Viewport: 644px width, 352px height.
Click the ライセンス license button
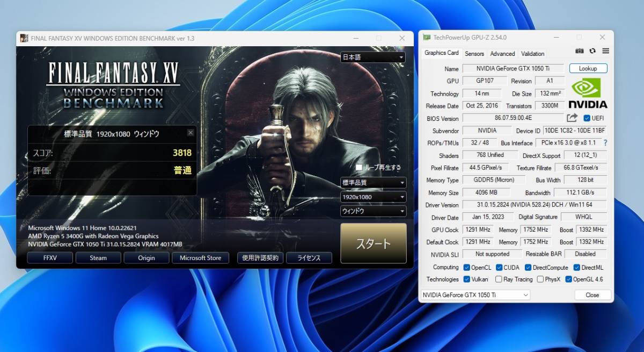click(x=309, y=258)
